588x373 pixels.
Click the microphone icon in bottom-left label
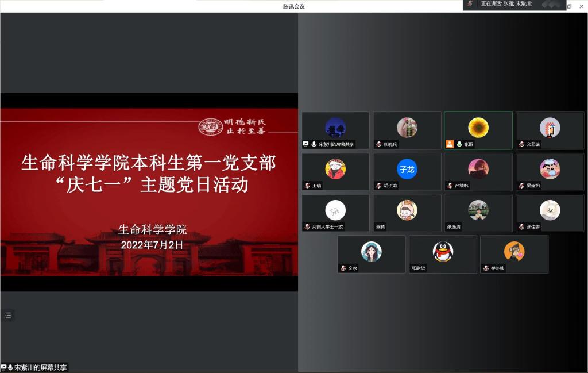[10, 367]
